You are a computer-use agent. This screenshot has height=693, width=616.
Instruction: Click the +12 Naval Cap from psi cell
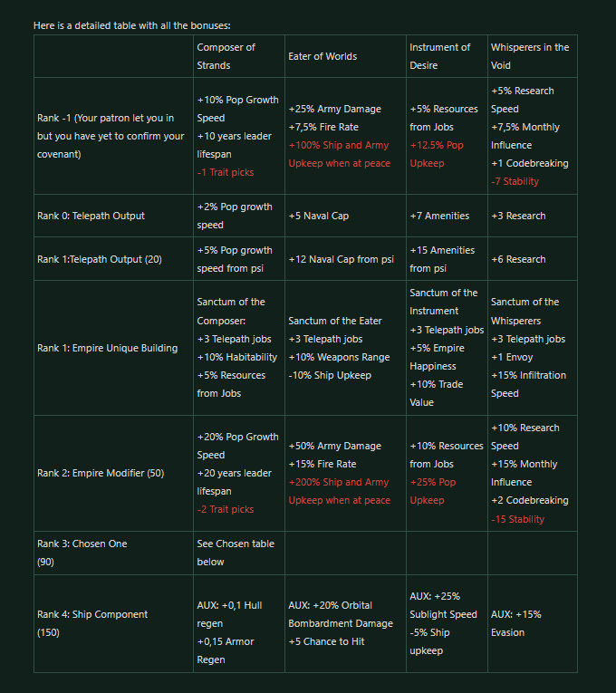point(342,259)
